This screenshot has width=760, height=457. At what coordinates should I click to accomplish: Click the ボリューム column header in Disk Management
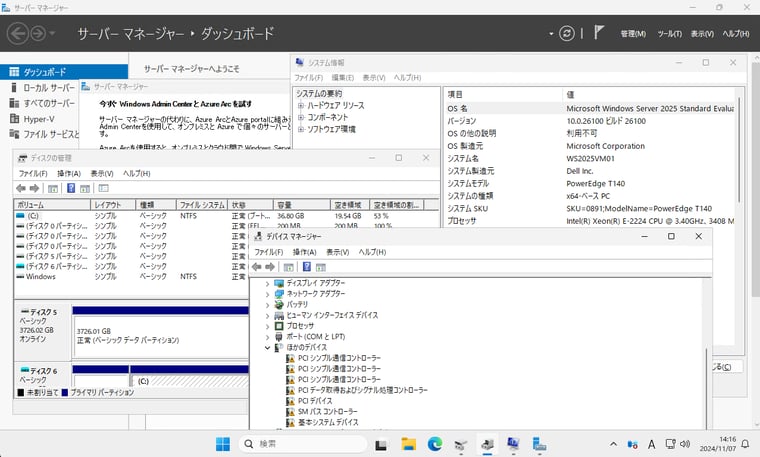point(52,205)
